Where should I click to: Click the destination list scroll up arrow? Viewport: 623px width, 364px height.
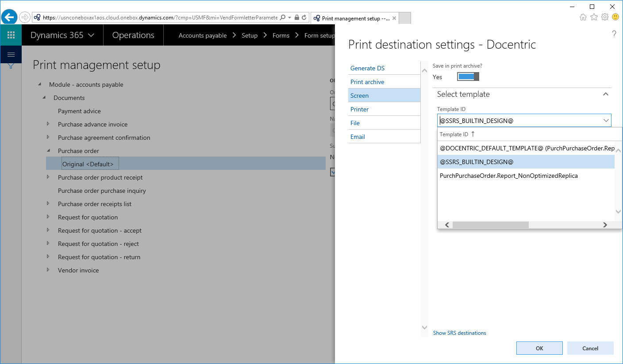pos(424,70)
